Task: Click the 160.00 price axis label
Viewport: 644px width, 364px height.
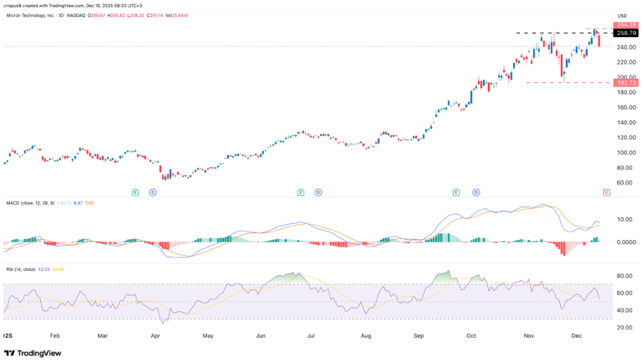Action: click(626, 107)
